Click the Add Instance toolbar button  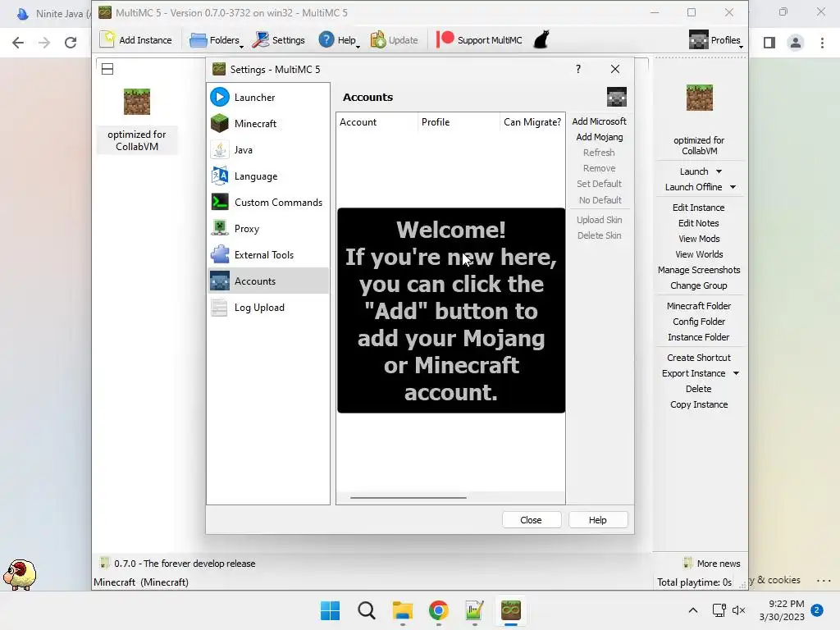(x=137, y=40)
